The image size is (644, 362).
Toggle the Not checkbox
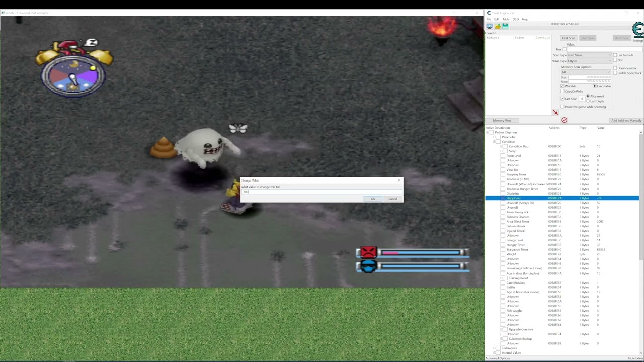615,60
